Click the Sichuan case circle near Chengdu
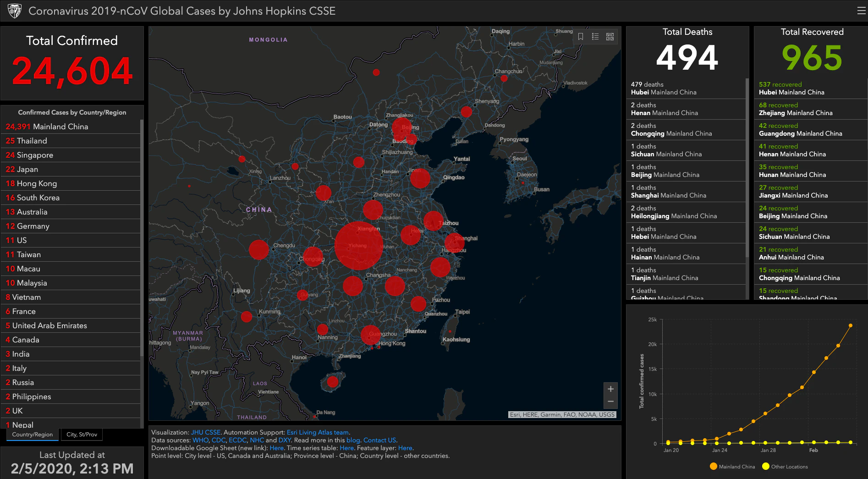868x479 pixels. 259,250
